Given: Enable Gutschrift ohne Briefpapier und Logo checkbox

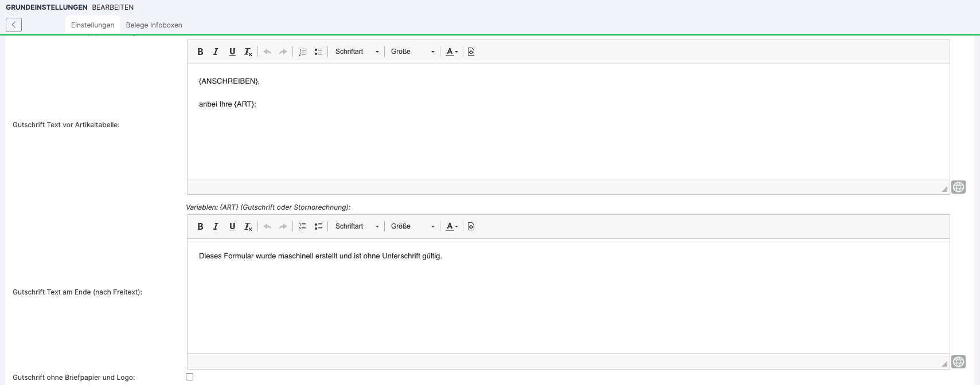Looking at the screenshot, I should (190, 377).
